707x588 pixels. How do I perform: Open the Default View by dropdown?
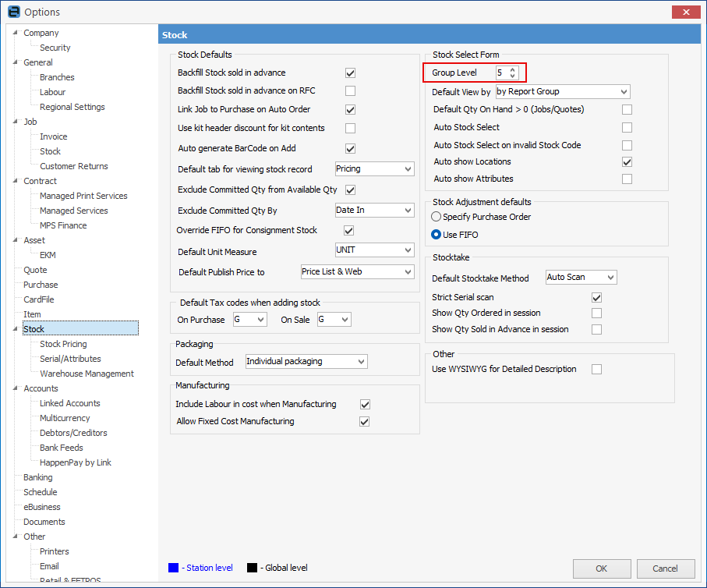pos(563,91)
